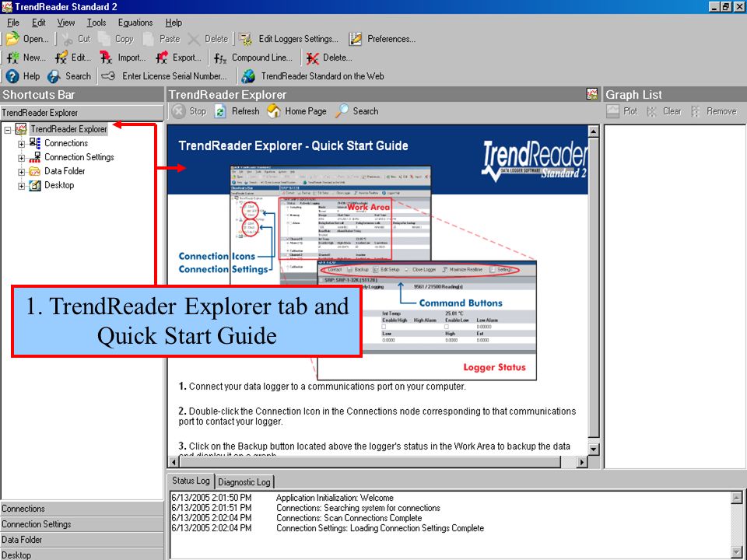The height and width of the screenshot is (560, 747).
Task: Refresh the TrendReader Explorer page
Action: point(237,111)
